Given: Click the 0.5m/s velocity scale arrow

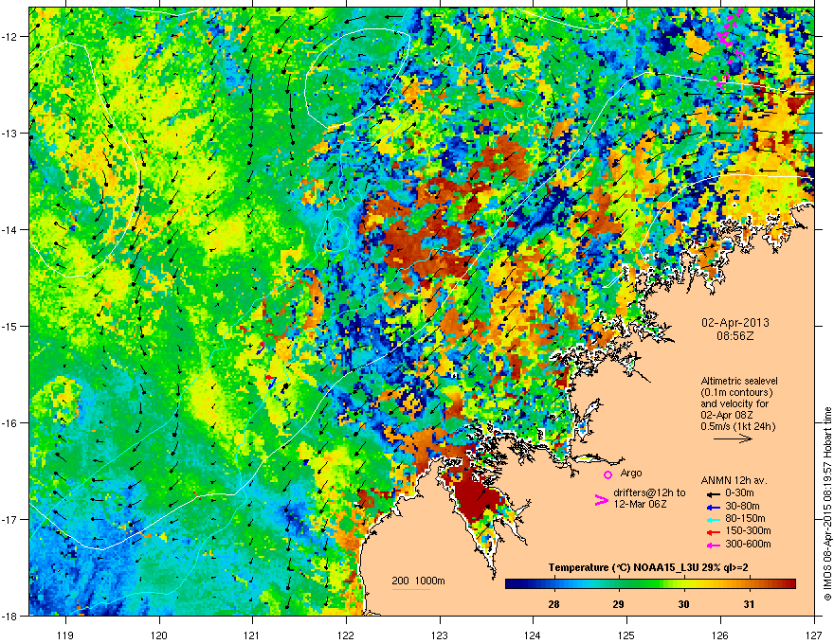Looking at the screenshot, I should [733, 438].
